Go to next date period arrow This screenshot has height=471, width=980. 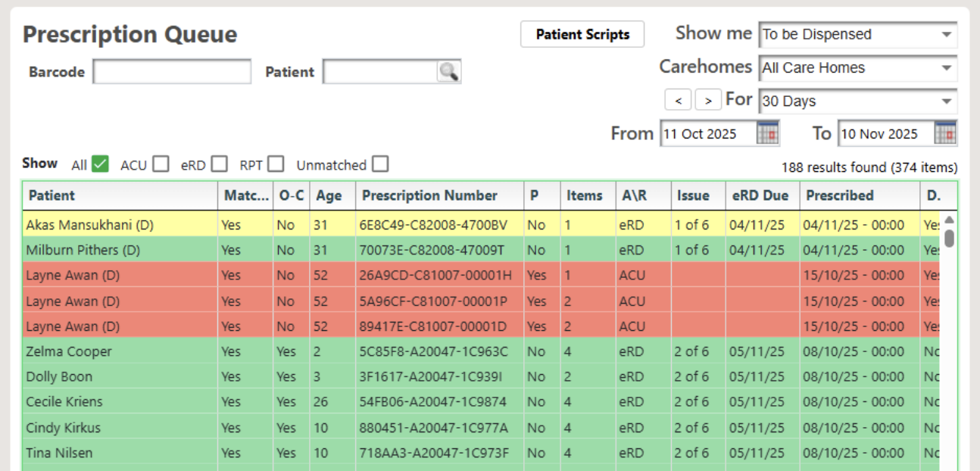[x=708, y=100]
